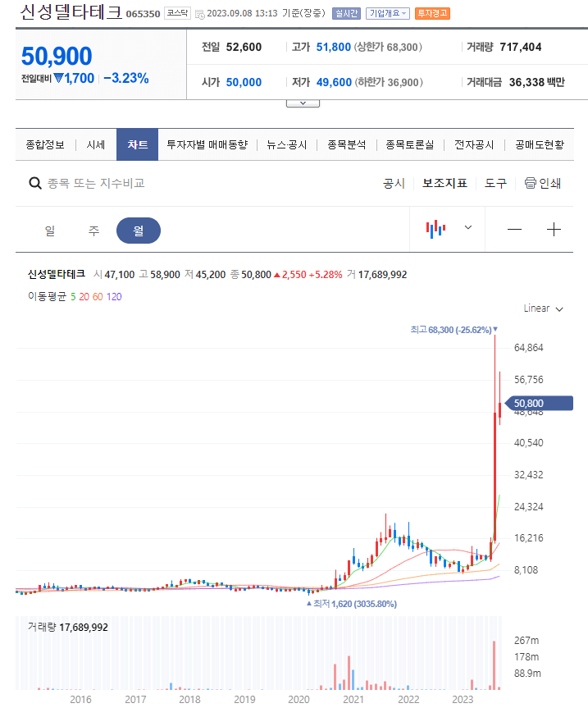Image resolution: width=588 pixels, height=708 pixels.
Task: Click the 투자경고 warning badge
Action: pos(432,14)
